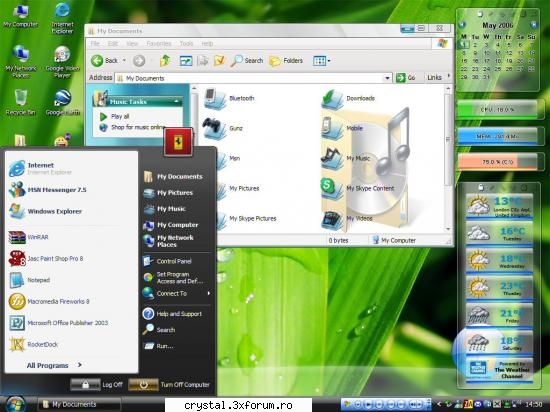
Task: Open the Edit menu
Action: 113,43
